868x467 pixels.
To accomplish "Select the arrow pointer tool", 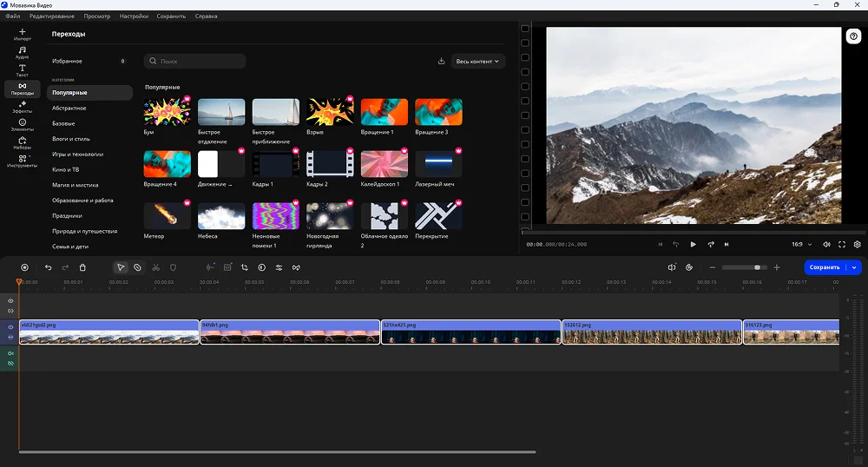I will tap(121, 267).
